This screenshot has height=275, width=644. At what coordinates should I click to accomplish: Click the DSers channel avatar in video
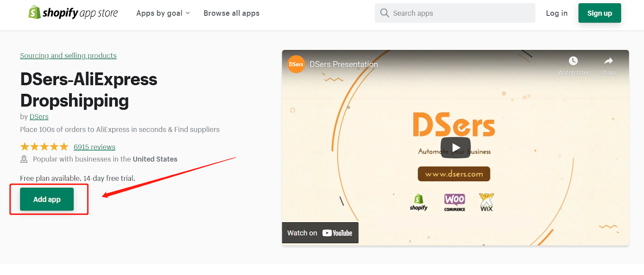[x=296, y=64]
